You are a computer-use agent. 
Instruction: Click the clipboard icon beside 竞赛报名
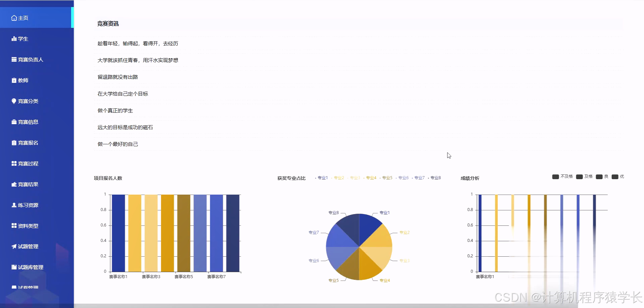click(x=14, y=143)
